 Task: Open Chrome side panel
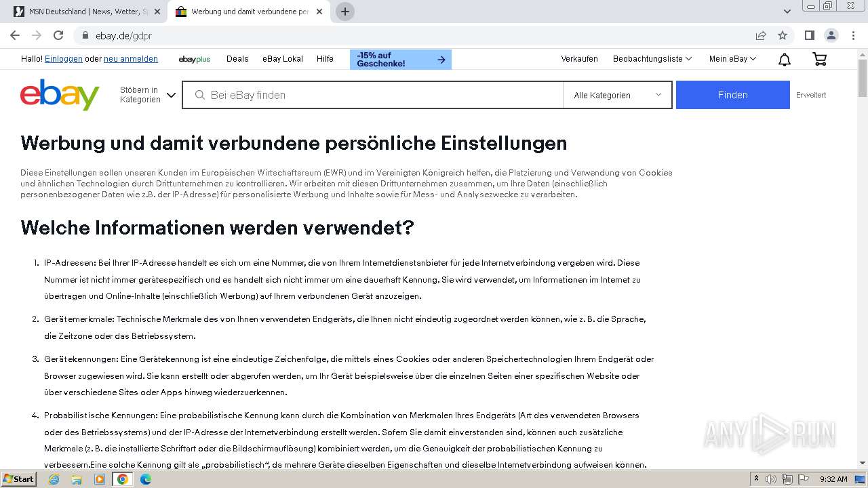point(810,35)
